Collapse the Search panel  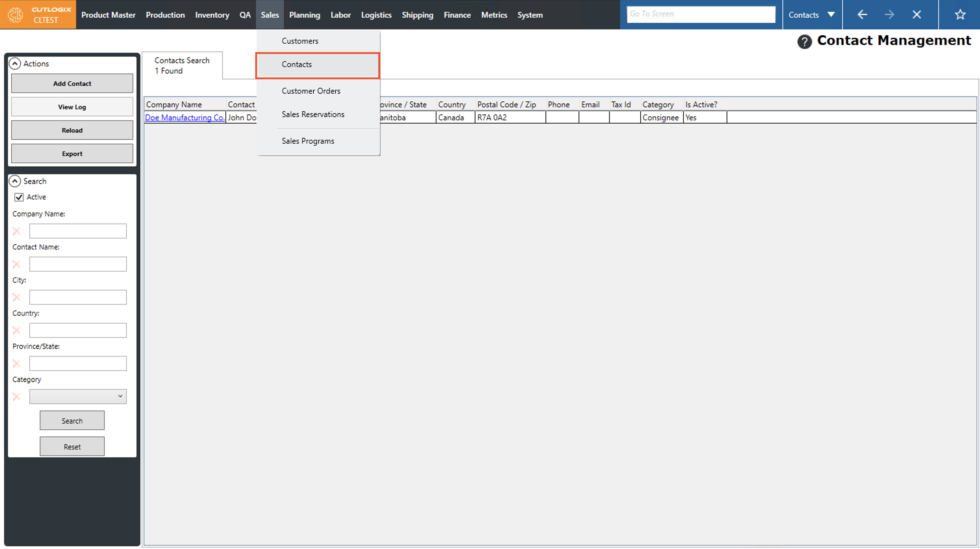coord(15,181)
